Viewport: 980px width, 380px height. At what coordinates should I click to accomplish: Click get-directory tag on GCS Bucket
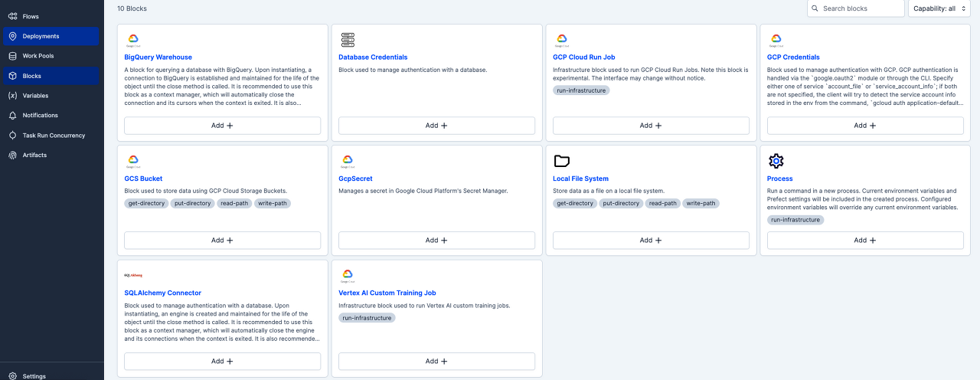point(146,204)
